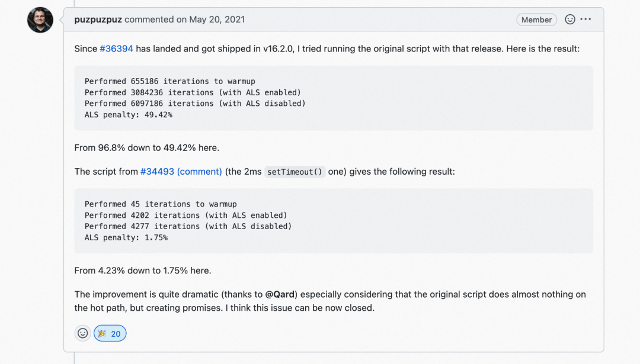Click the "From 96.8% down to 49.42%" sentence

coord(146,147)
